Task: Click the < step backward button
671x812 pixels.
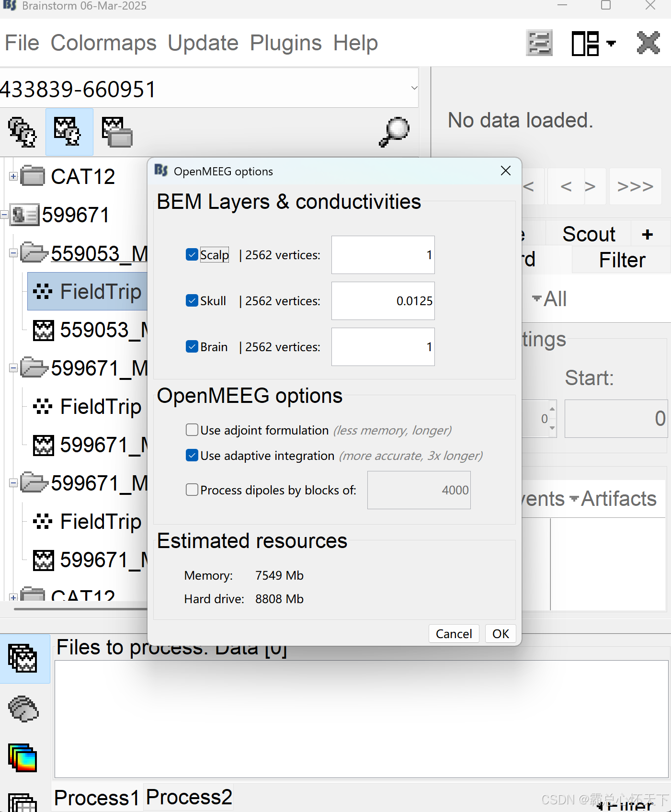Action: click(x=566, y=186)
